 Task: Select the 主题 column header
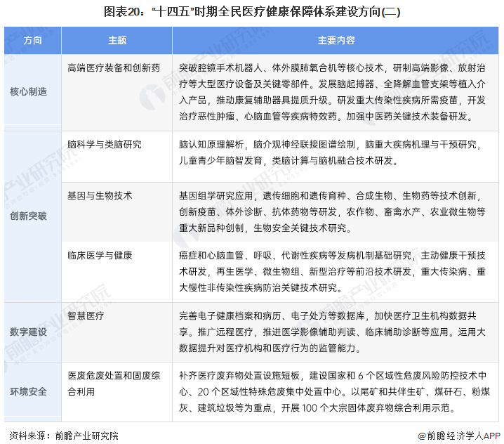click(117, 41)
